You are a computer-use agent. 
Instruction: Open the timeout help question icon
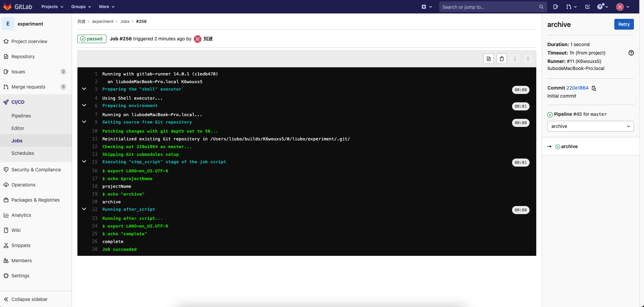click(x=631, y=53)
